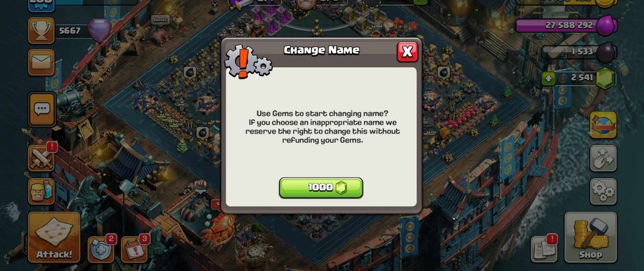The image size is (644, 271).
Task: Open the calendar events icon
Action: click(x=134, y=250)
